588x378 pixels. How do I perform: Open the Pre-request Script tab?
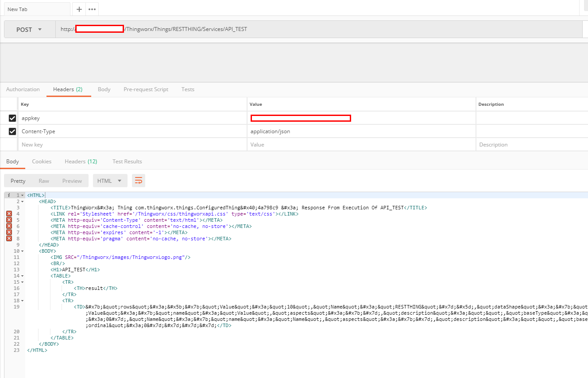click(146, 89)
